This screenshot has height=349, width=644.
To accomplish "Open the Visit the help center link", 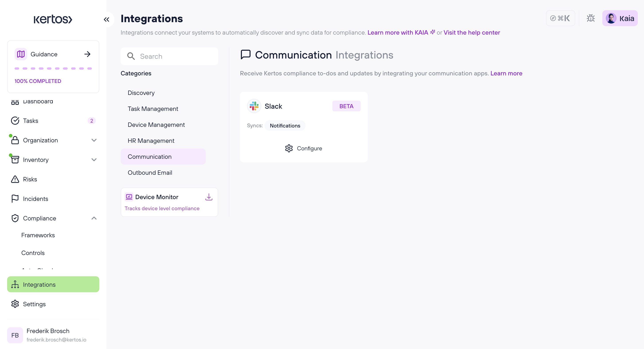I will pos(471,33).
